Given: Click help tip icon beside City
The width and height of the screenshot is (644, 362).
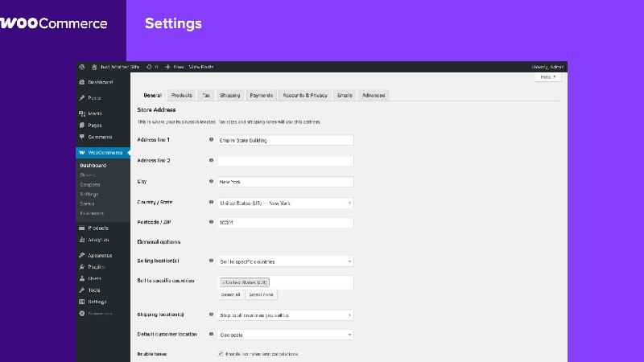Looking at the screenshot, I should (211, 182).
